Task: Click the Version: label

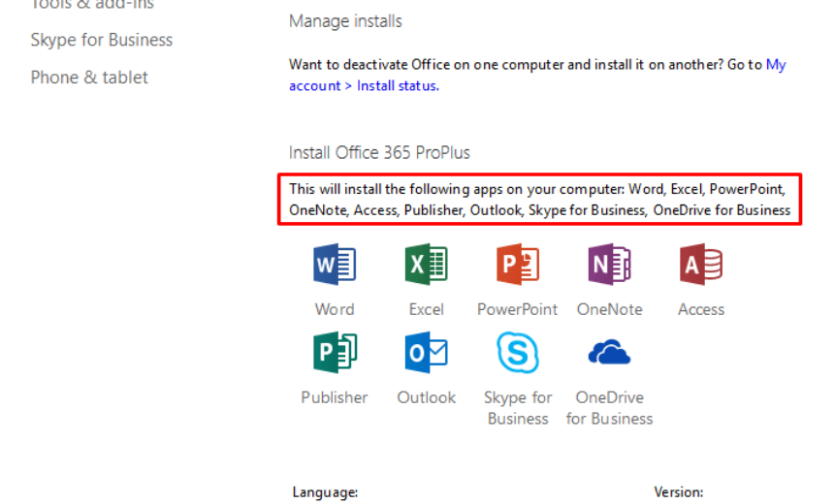Action: pyautogui.click(x=679, y=492)
